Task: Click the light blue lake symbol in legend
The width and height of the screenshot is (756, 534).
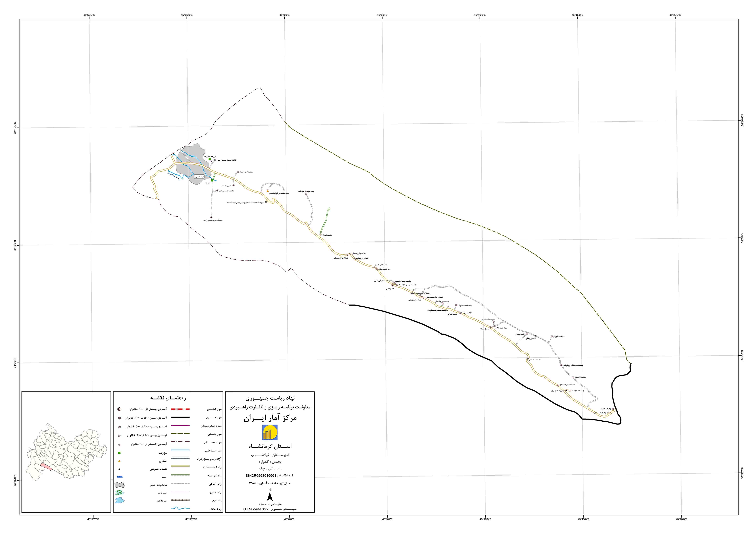Action: pos(120,500)
